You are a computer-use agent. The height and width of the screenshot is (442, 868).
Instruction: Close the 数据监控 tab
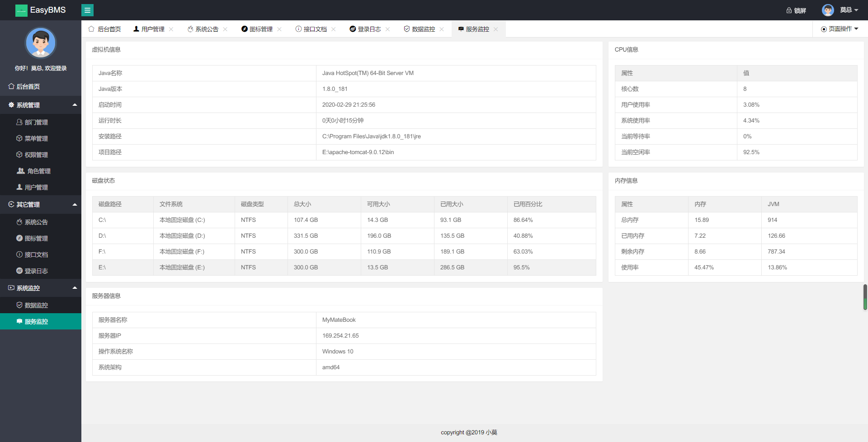pyautogui.click(x=442, y=29)
